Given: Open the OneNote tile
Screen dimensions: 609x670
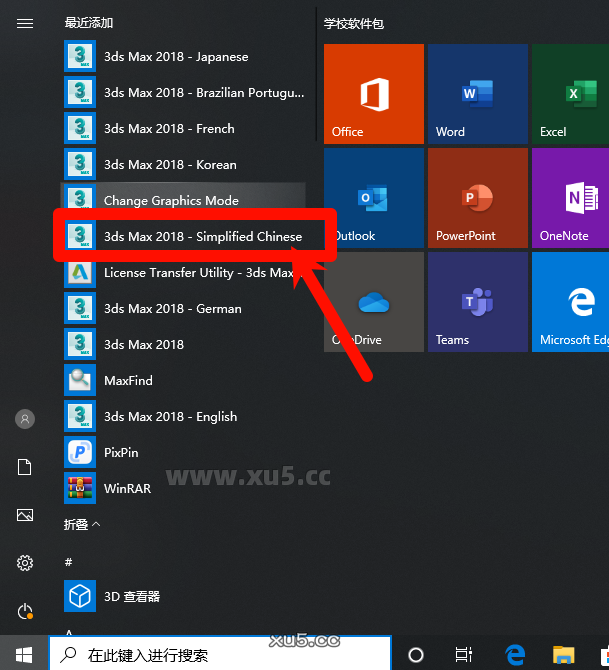Looking at the screenshot, I should [x=572, y=198].
